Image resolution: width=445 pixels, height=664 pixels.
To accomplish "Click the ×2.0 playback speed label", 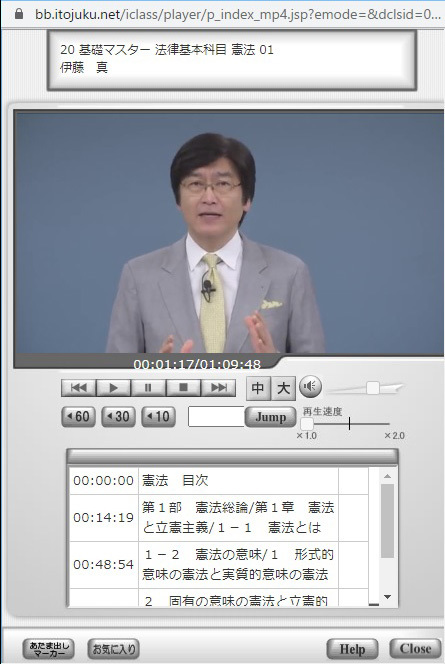I will coord(395,436).
